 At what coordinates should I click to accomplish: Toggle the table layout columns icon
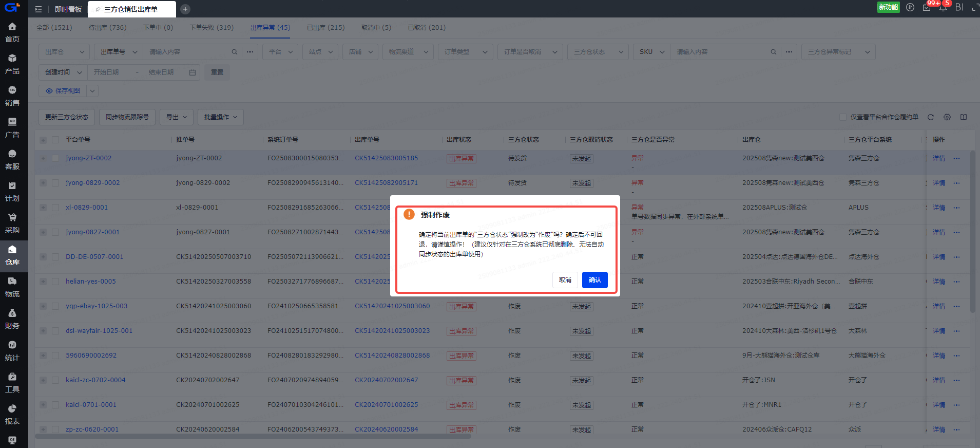pos(964,117)
